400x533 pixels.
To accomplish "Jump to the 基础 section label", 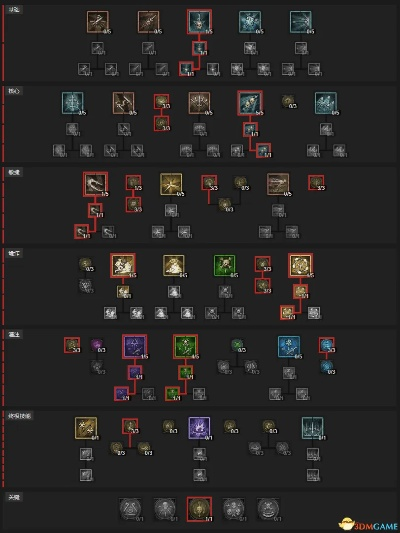I will click(x=14, y=10).
